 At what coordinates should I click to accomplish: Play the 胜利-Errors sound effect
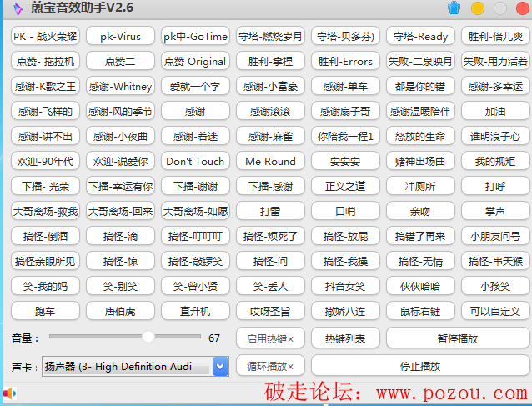tap(345, 62)
